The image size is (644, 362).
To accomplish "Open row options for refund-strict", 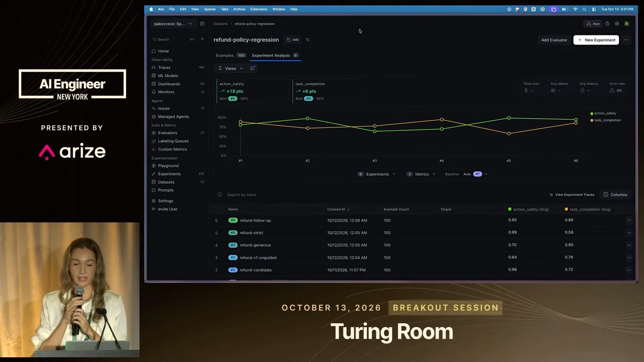I will [x=629, y=233].
